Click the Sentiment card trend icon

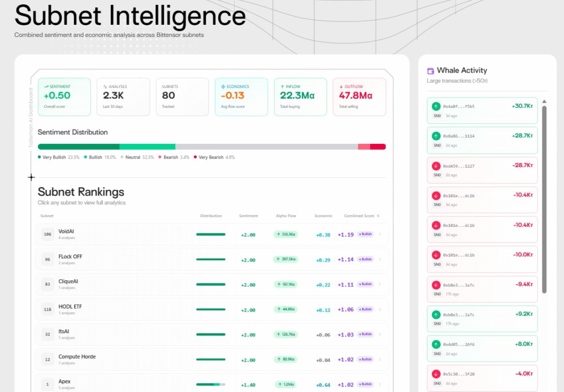(46, 86)
